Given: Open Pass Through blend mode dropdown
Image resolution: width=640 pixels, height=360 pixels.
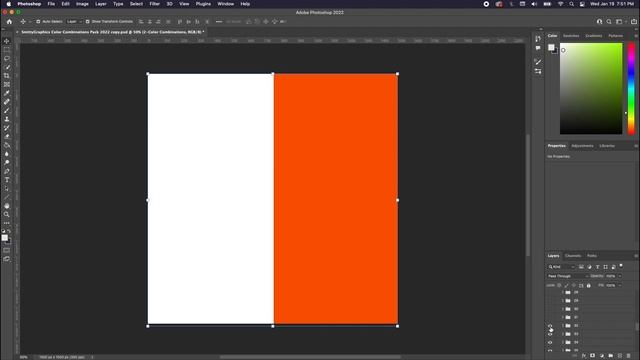Looking at the screenshot, I should 568,276.
